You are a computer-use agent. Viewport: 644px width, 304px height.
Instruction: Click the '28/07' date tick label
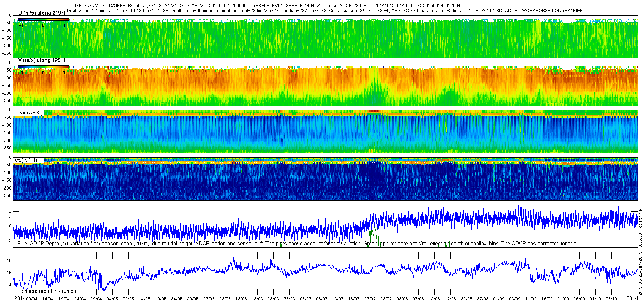coord(386,299)
